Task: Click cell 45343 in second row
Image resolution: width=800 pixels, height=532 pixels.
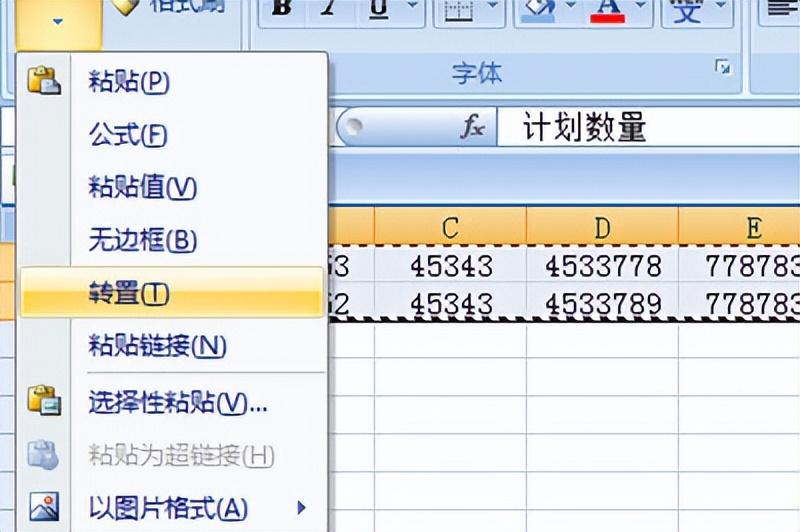Action: pyautogui.click(x=451, y=301)
